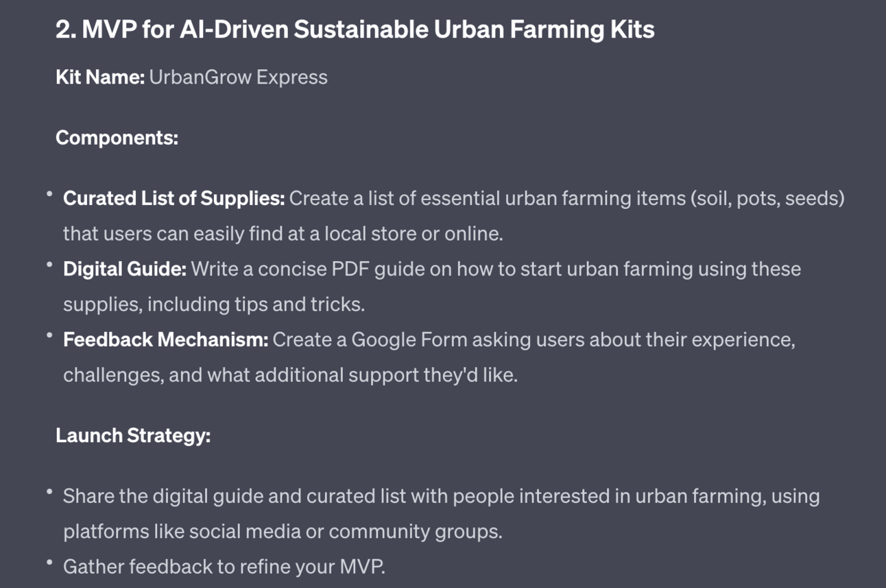Click the bullet before Gather feedback
The image size is (886, 588).
(49, 563)
